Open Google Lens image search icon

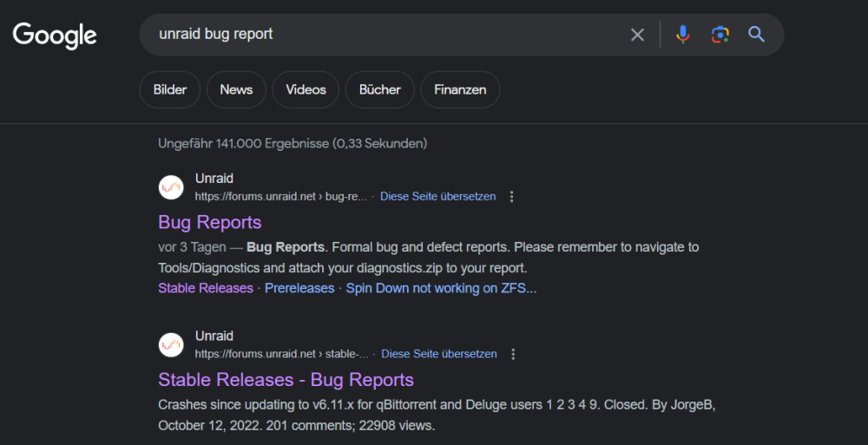(x=720, y=35)
